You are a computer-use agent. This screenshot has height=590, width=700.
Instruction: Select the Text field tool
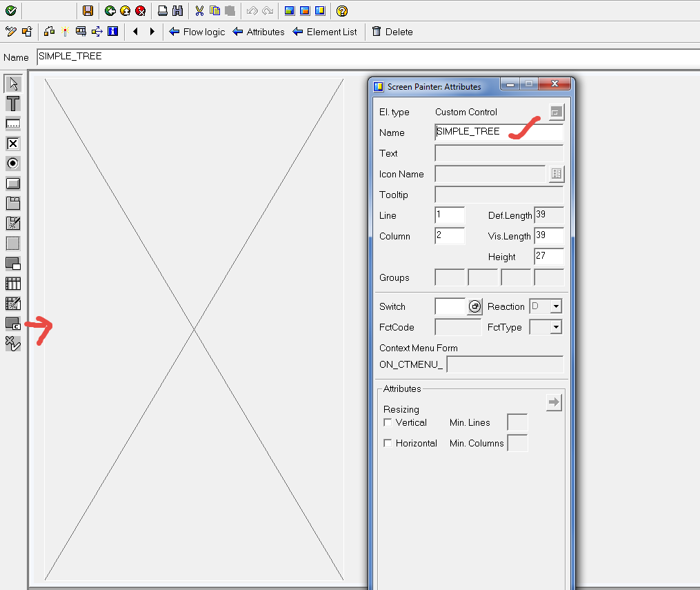[x=14, y=104]
